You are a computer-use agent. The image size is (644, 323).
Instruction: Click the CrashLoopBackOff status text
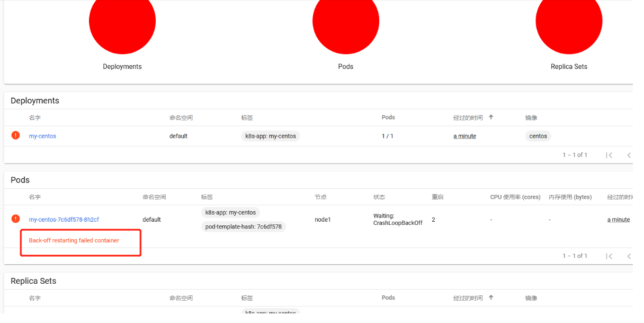(x=397, y=223)
